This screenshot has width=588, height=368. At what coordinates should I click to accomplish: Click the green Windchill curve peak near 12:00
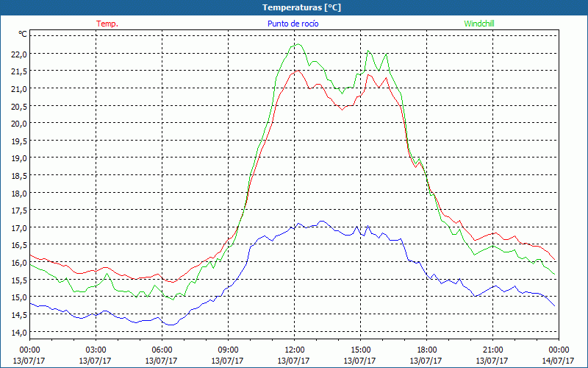point(296,44)
